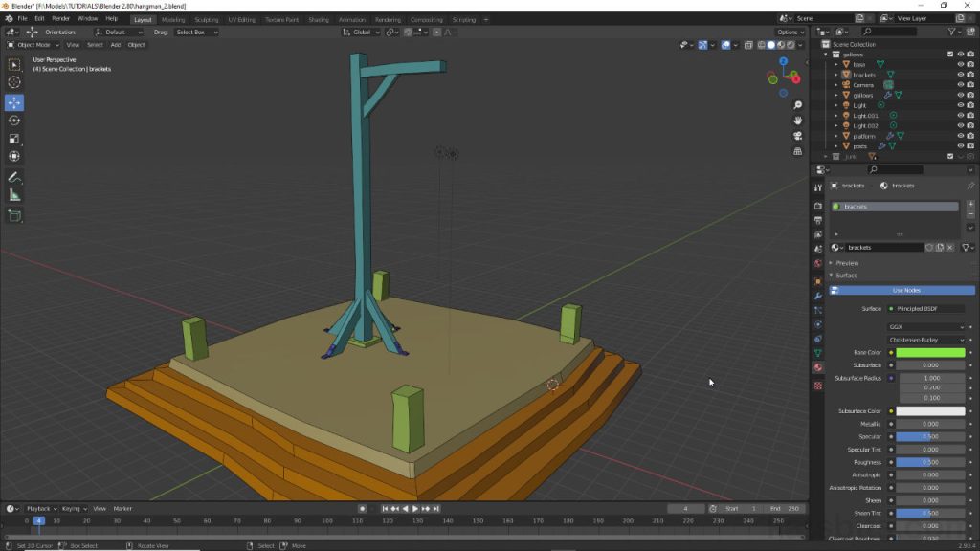Click the green Base Color swatch
The image size is (980, 551).
(x=930, y=352)
